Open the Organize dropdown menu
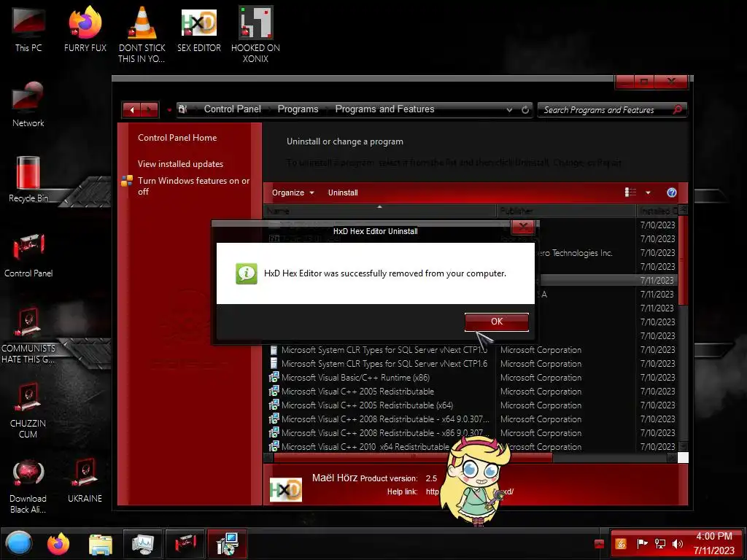Image resolution: width=747 pixels, height=560 pixels. coord(293,192)
